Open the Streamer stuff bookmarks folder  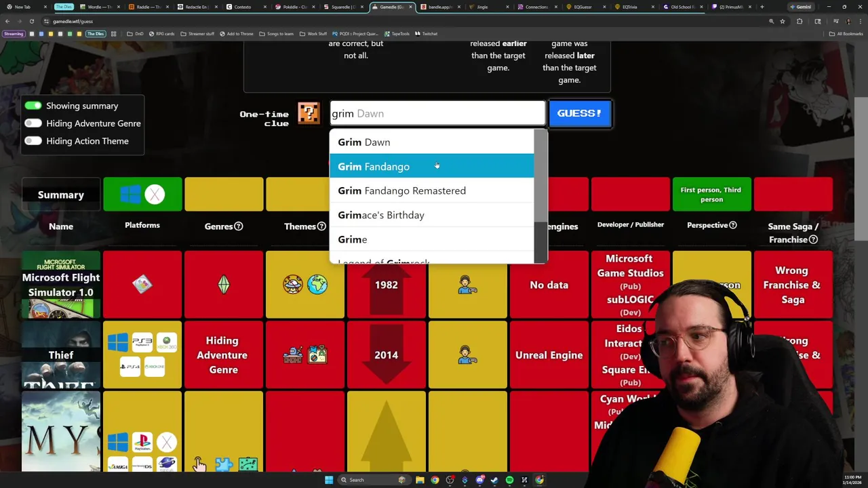[x=197, y=33]
